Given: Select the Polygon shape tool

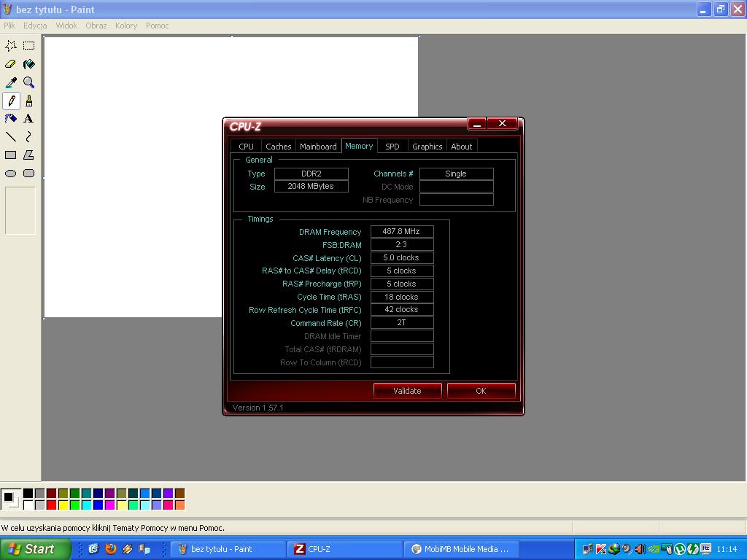Looking at the screenshot, I should 29,155.
